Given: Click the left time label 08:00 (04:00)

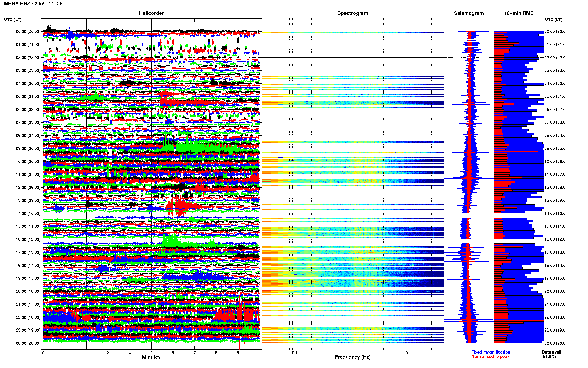Looking at the screenshot, I should click(28, 135).
